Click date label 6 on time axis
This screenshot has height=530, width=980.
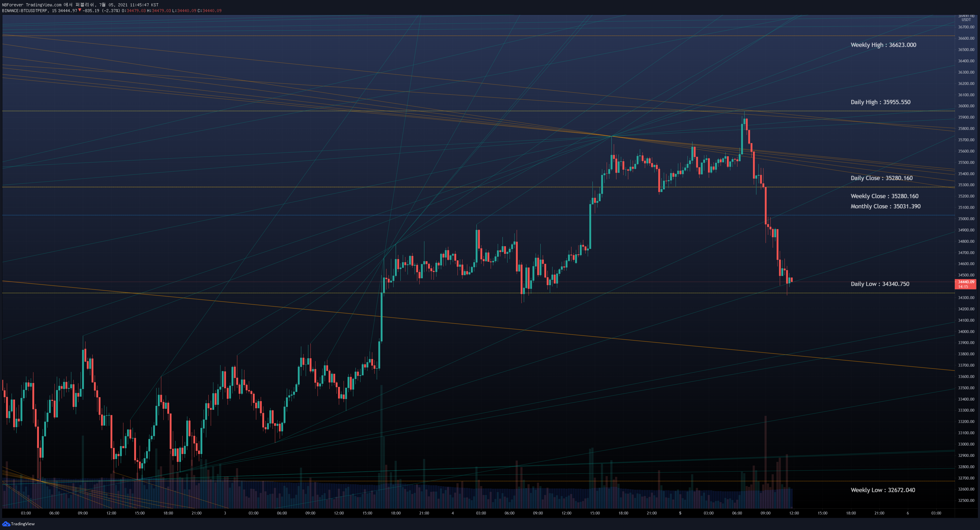point(908,513)
